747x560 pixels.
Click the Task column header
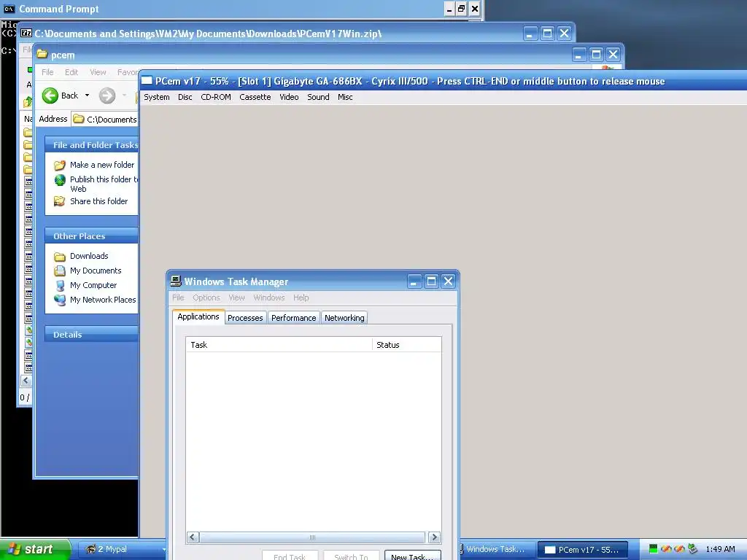click(279, 345)
